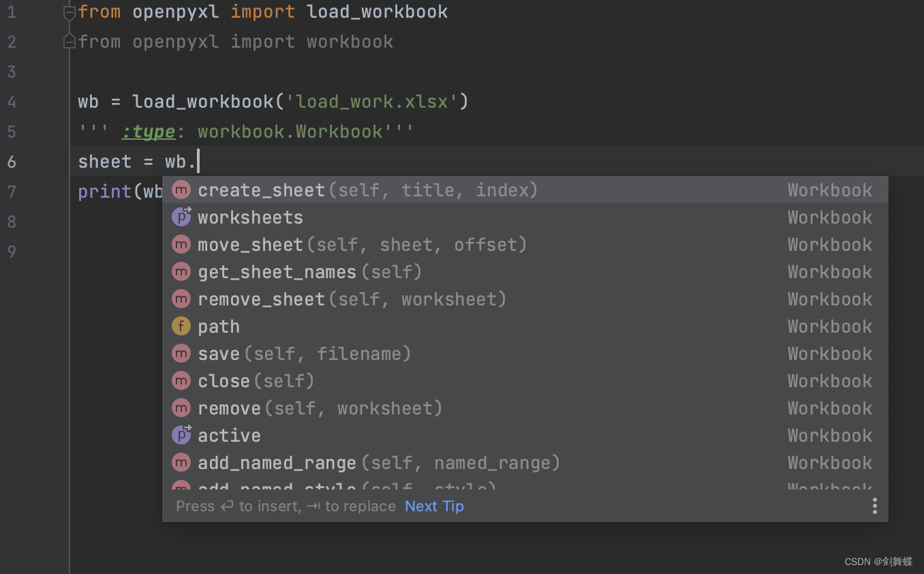The height and width of the screenshot is (574, 924).
Task: Click method icon beside close
Action: tap(181, 380)
